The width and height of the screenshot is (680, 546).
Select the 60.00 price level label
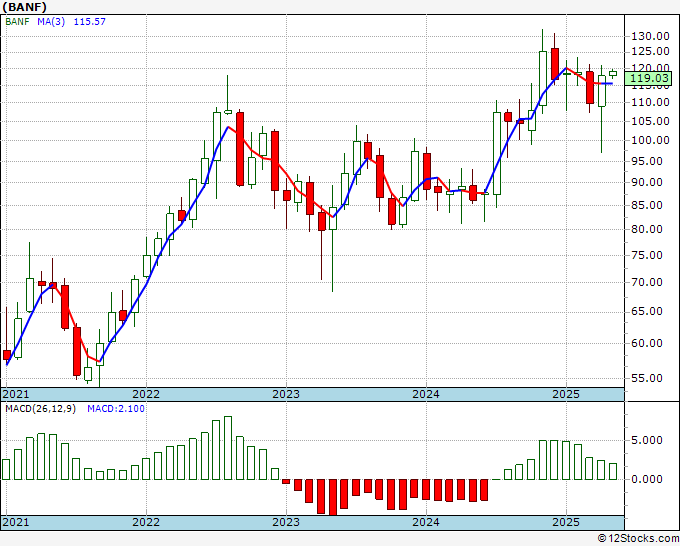[647, 343]
